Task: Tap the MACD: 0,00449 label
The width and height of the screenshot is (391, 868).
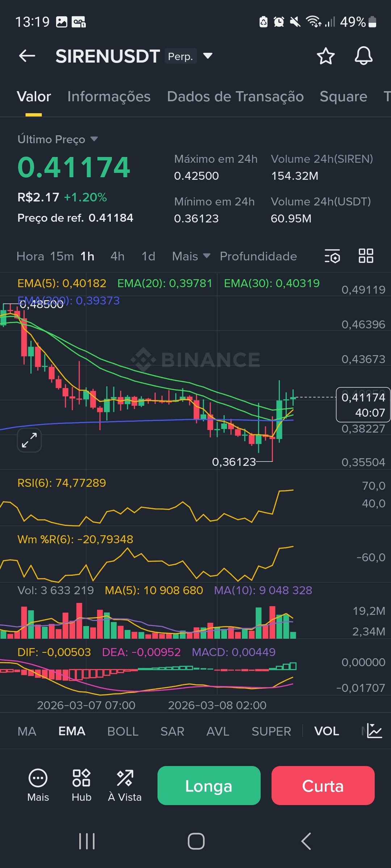Action: point(234,652)
